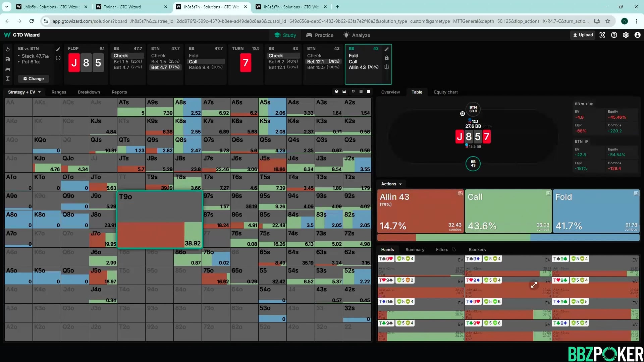This screenshot has width=644, height=362.
Task: Click the Upload button
Action: click(x=583, y=35)
